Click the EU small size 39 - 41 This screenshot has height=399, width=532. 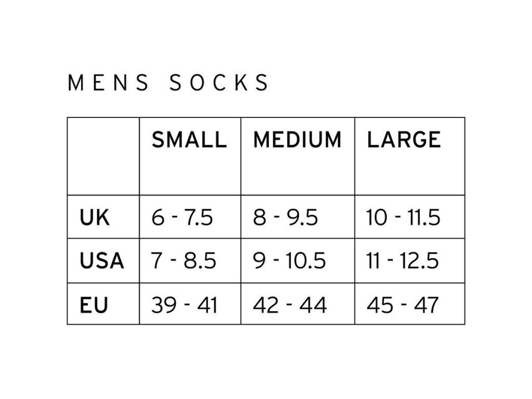(184, 305)
